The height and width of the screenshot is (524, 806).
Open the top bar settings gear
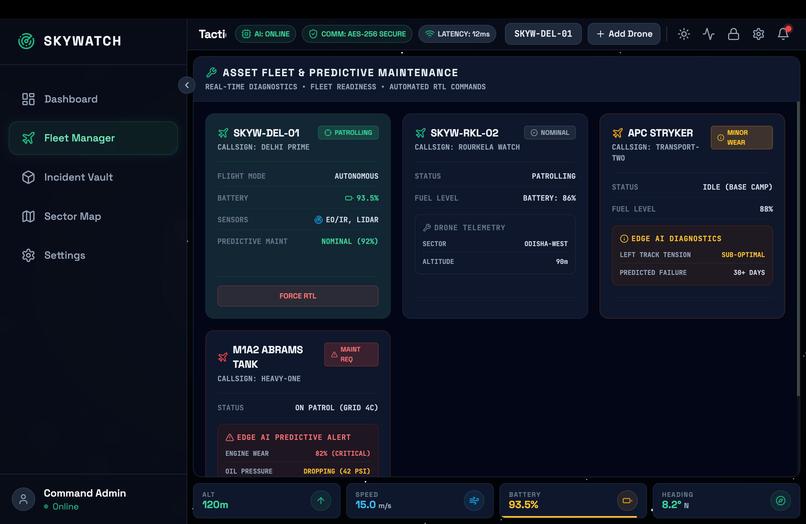click(x=758, y=34)
